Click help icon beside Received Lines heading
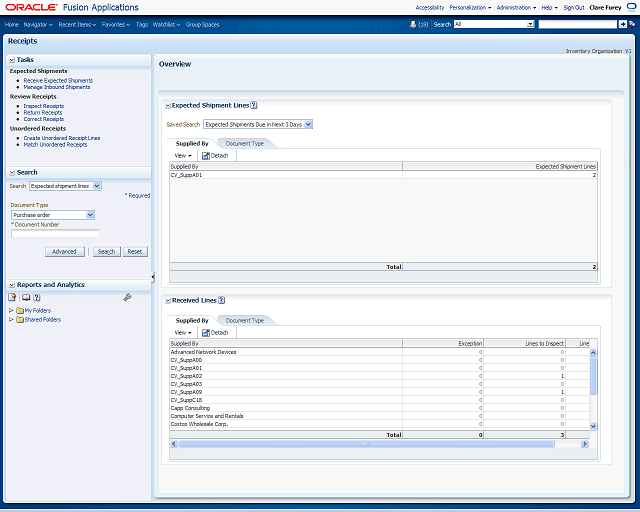 pyautogui.click(x=221, y=299)
